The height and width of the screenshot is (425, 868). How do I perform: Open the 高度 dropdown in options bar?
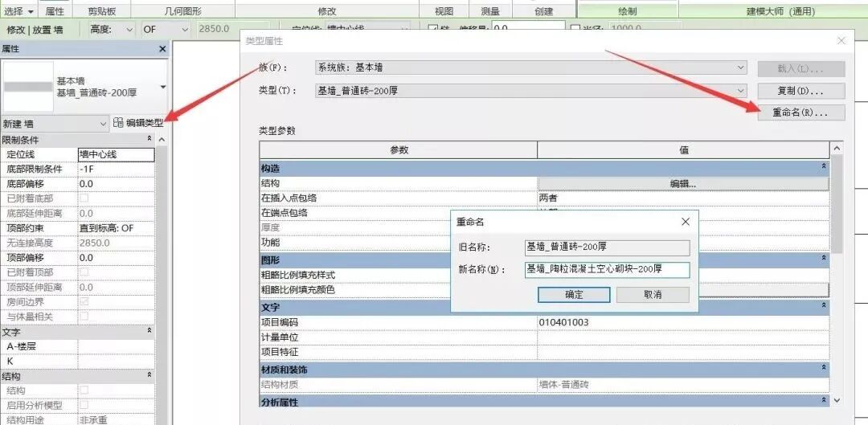129,30
